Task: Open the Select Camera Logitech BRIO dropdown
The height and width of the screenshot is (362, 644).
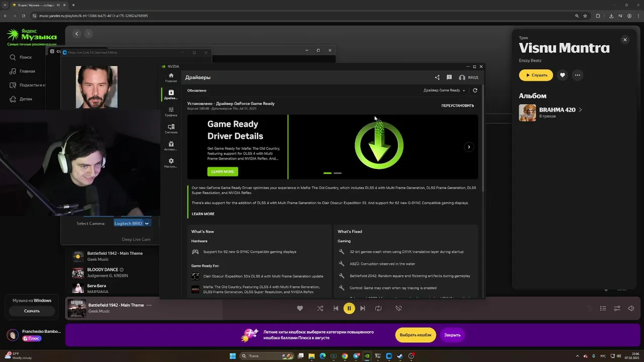Action: tap(132, 223)
